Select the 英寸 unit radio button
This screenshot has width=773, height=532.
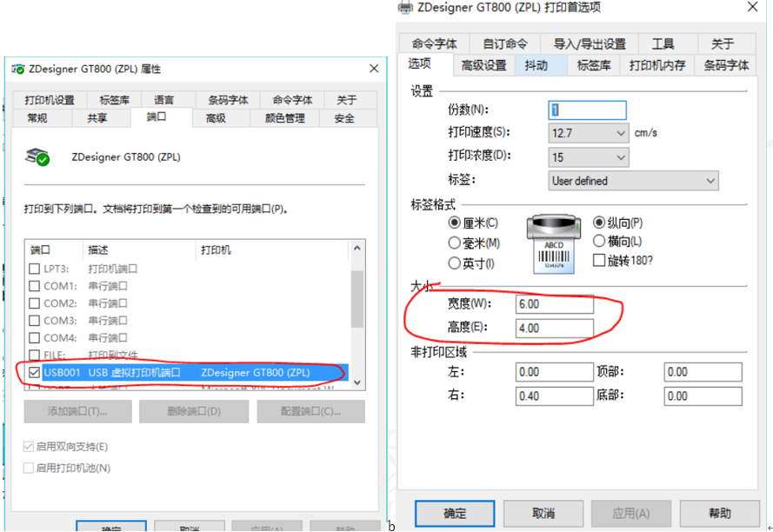coord(454,263)
